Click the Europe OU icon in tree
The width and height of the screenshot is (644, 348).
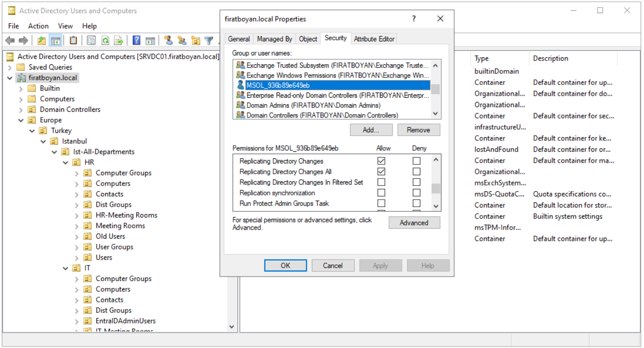pos(32,120)
